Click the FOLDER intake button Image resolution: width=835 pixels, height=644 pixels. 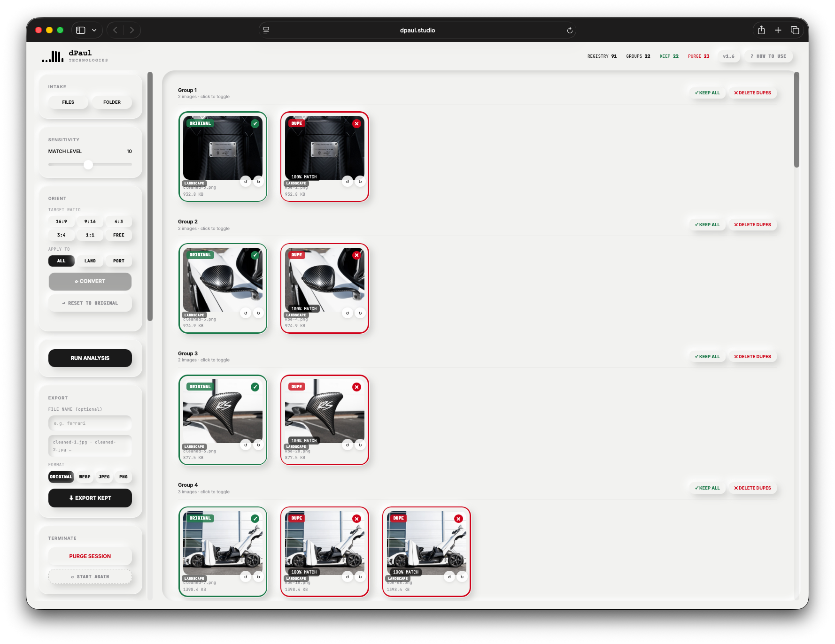[x=112, y=102]
